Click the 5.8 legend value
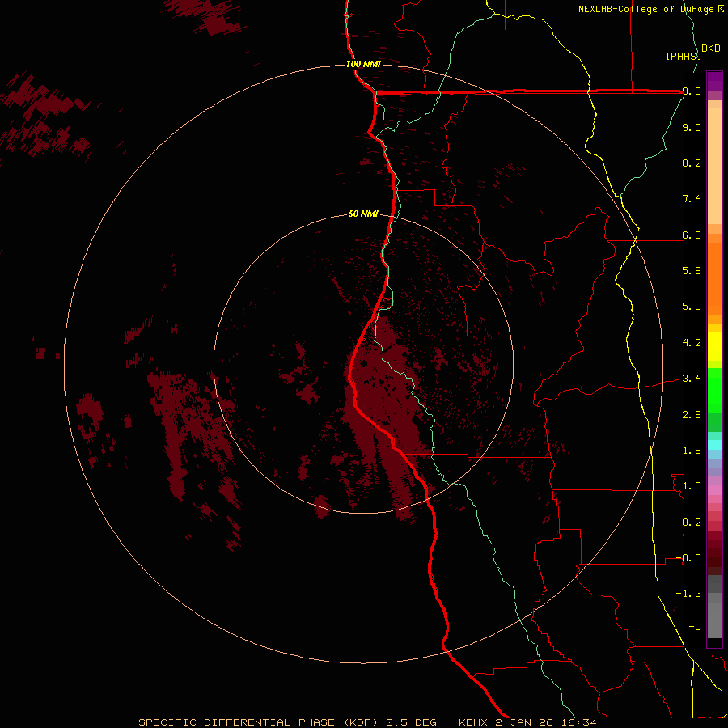 (692, 271)
